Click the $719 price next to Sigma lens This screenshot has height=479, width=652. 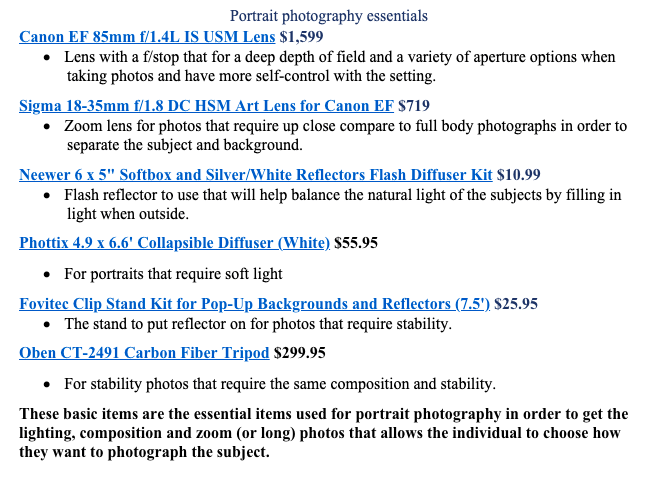[x=414, y=106]
